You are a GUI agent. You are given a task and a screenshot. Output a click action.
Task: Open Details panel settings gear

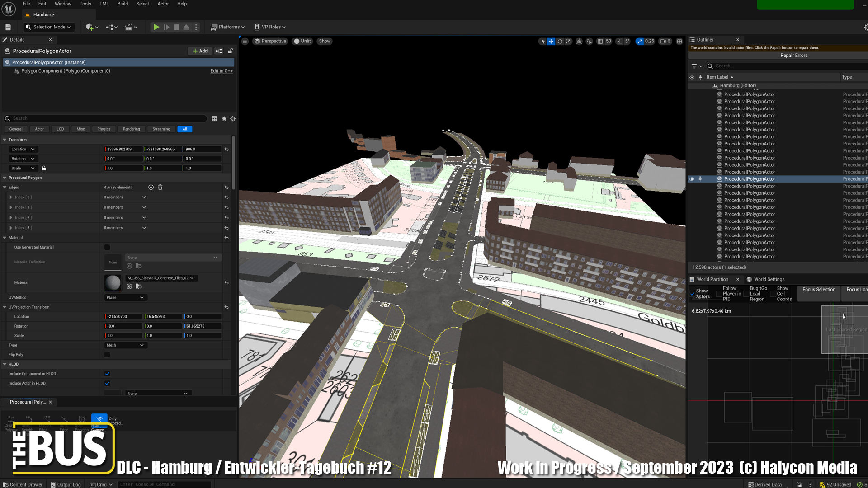233,118
